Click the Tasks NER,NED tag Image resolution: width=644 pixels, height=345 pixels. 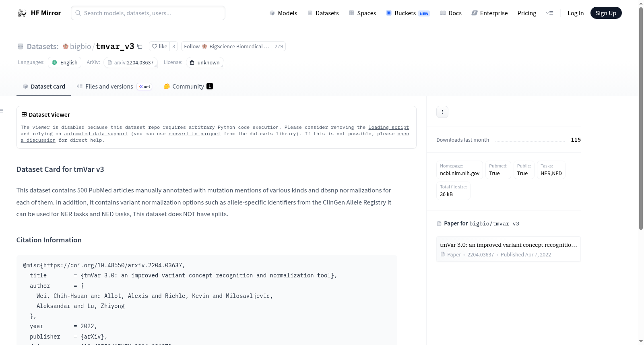click(551, 170)
